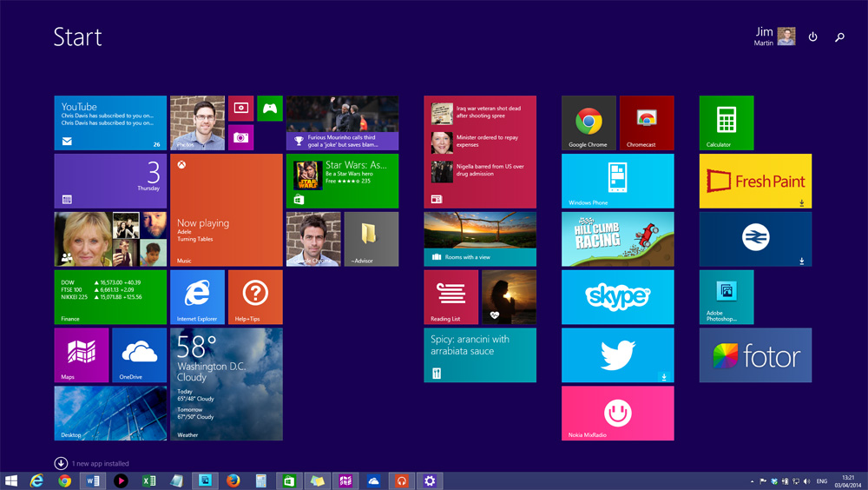868x490 pixels.
Task: Click the ENG language indicator
Action: coord(822,481)
